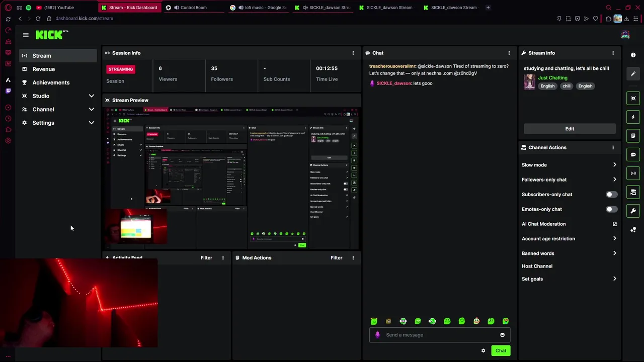Open Mod Actions Filter dropdown
644x362 pixels.
click(337, 258)
